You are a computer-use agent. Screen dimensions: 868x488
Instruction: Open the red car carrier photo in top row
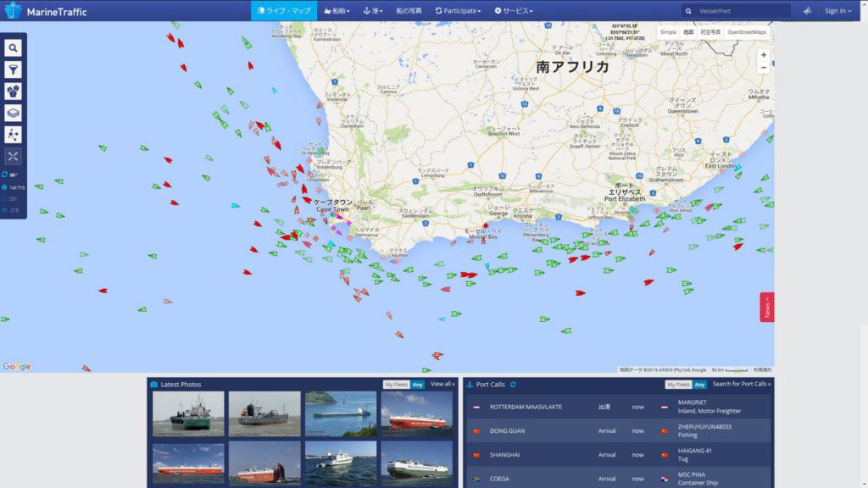pyautogui.click(x=417, y=413)
